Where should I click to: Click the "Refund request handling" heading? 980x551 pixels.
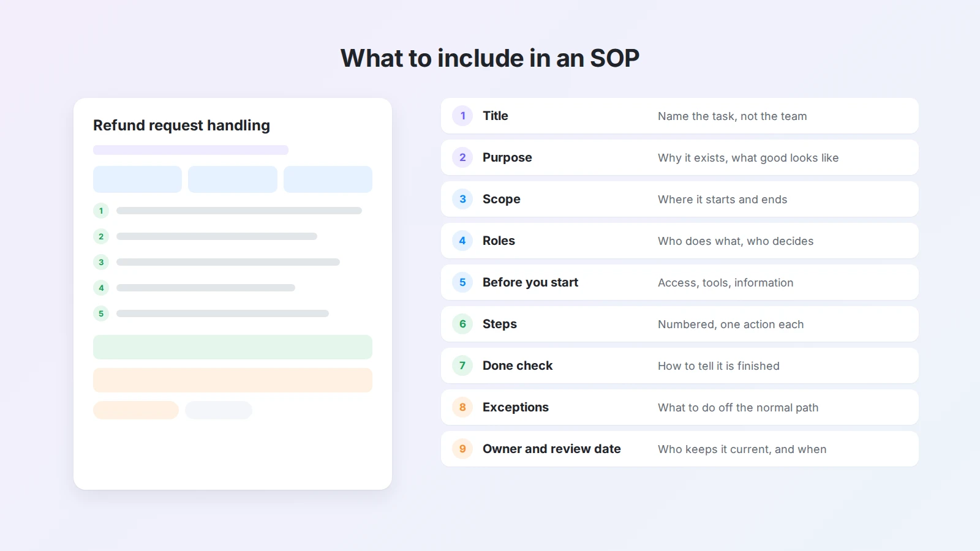point(181,126)
